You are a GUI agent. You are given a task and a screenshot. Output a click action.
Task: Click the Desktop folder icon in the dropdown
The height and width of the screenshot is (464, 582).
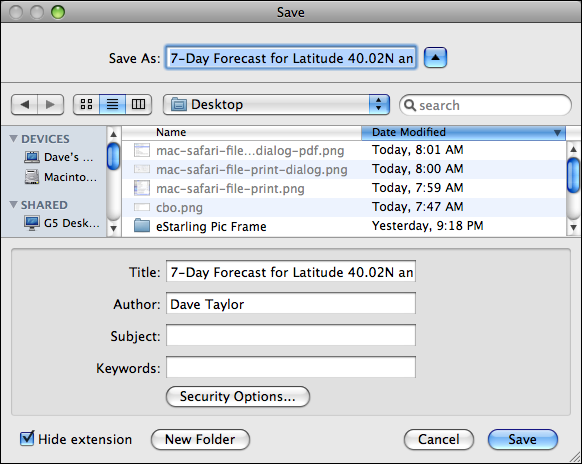tap(179, 104)
